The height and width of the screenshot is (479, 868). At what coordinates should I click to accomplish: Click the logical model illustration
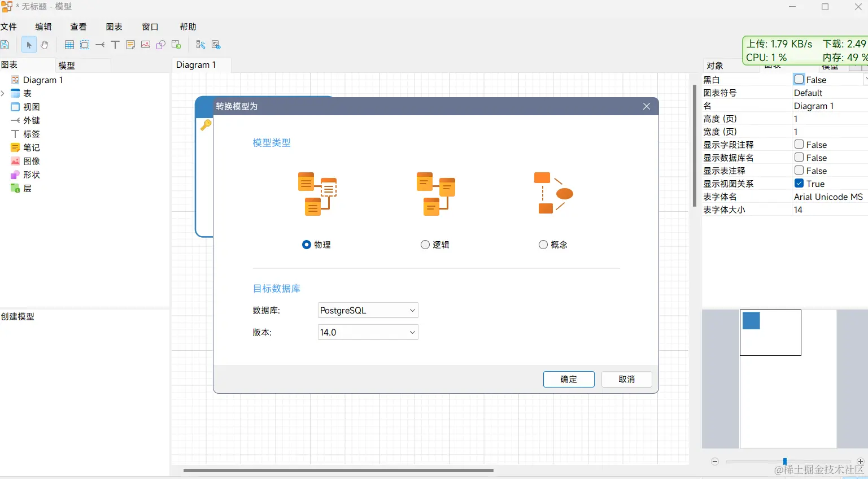coord(435,194)
